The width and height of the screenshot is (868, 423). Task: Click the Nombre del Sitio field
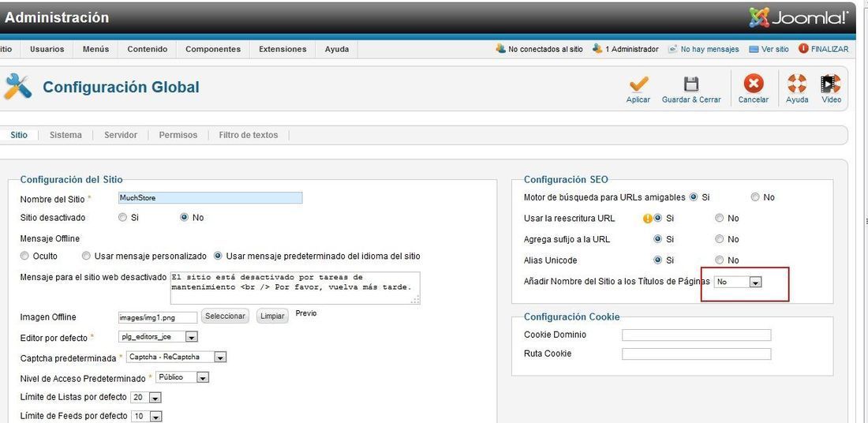tap(211, 197)
